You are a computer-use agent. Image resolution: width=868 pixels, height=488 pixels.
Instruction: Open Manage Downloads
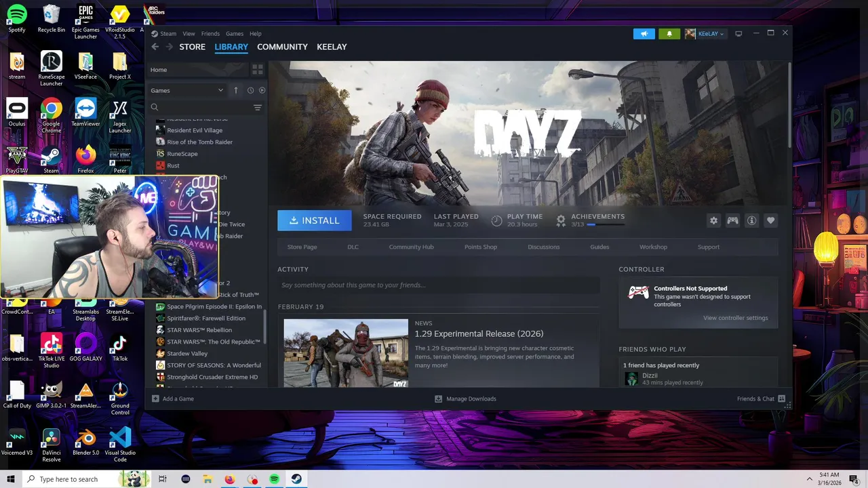coord(465,399)
